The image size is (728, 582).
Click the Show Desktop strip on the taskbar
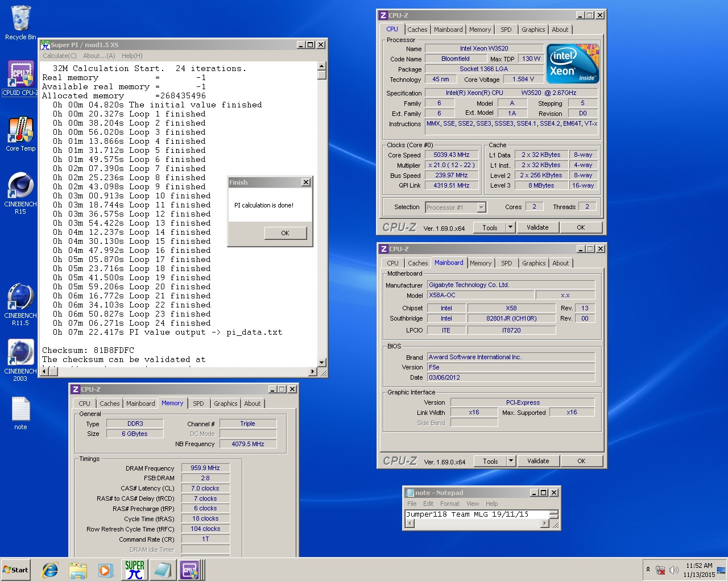click(721, 570)
